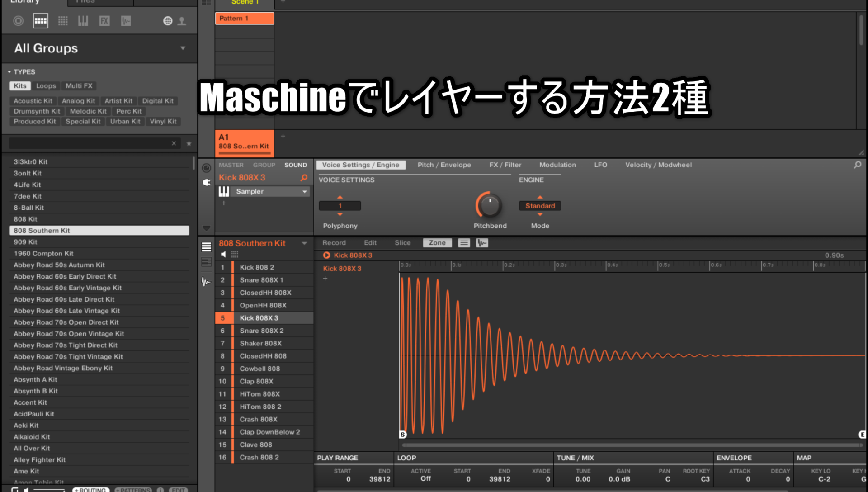This screenshot has height=492, width=868.
Task: Select Snare 808X 1 sound slot
Action: [x=261, y=280]
